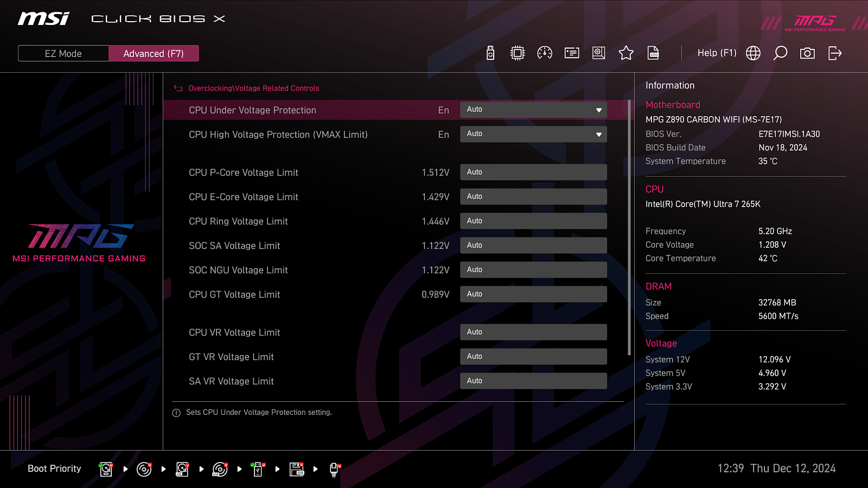Viewport: 868px width, 488px height.
Task: Select USB floppy boot device icon
Action: pyautogui.click(x=297, y=469)
